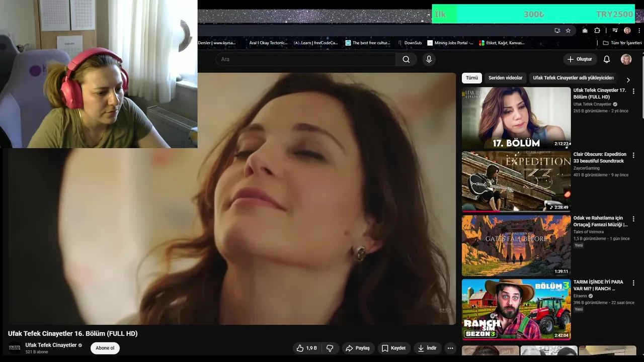Open more actions ellipsis below the video
644x362 pixels.
click(450, 348)
